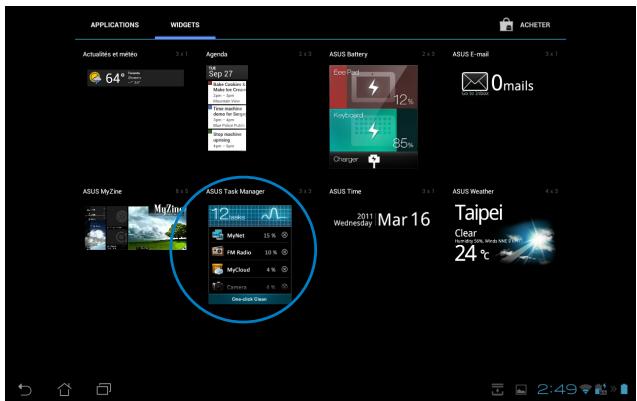The height and width of the screenshot is (401, 637).
Task: Click the weather sun icon beside 64°
Action: (x=95, y=77)
